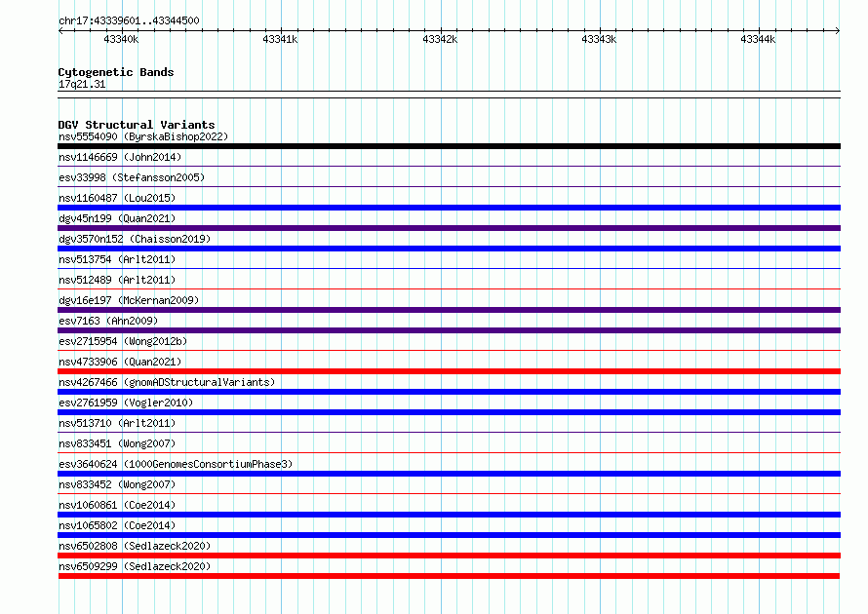Click the chr17:43339601..43344500 region label
Image resolution: width=868 pixels, height=614 pixels.
point(129,20)
